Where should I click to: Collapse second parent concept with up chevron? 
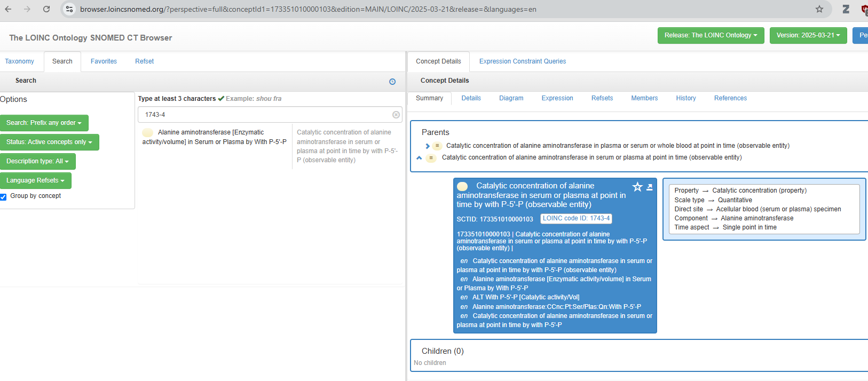419,158
